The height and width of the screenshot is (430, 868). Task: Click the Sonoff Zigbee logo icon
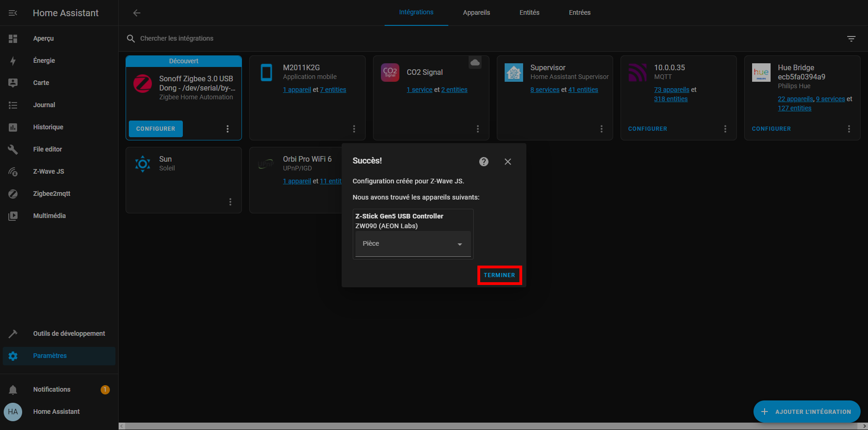pos(143,84)
